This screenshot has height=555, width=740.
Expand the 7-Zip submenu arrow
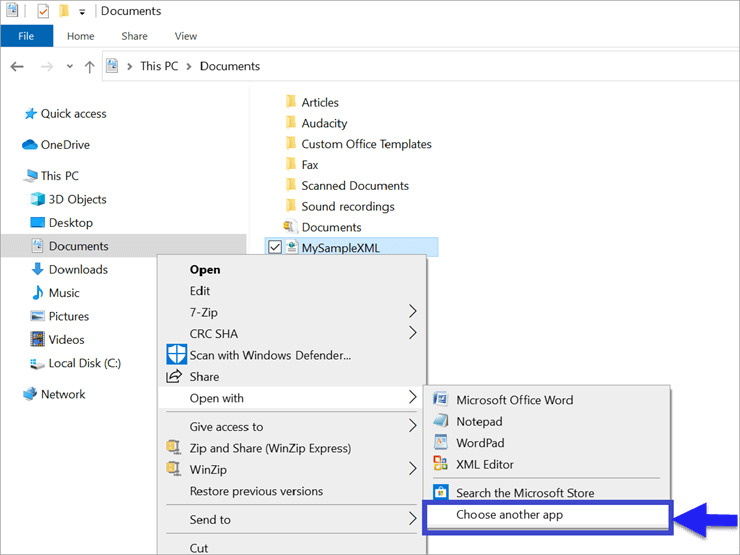[413, 313]
